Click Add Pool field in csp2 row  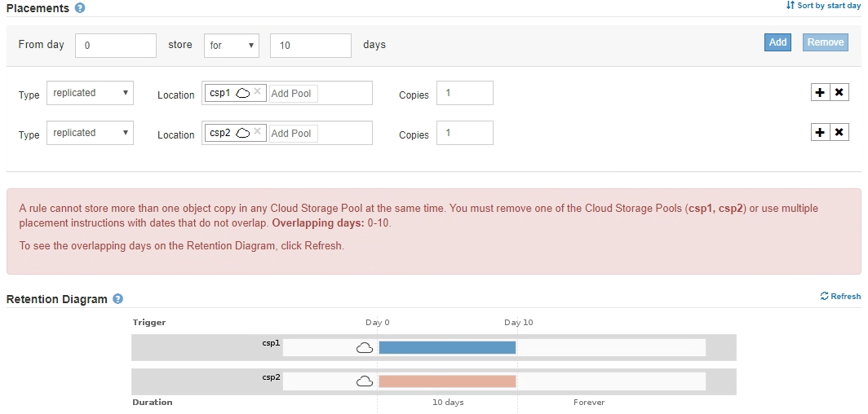(294, 133)
